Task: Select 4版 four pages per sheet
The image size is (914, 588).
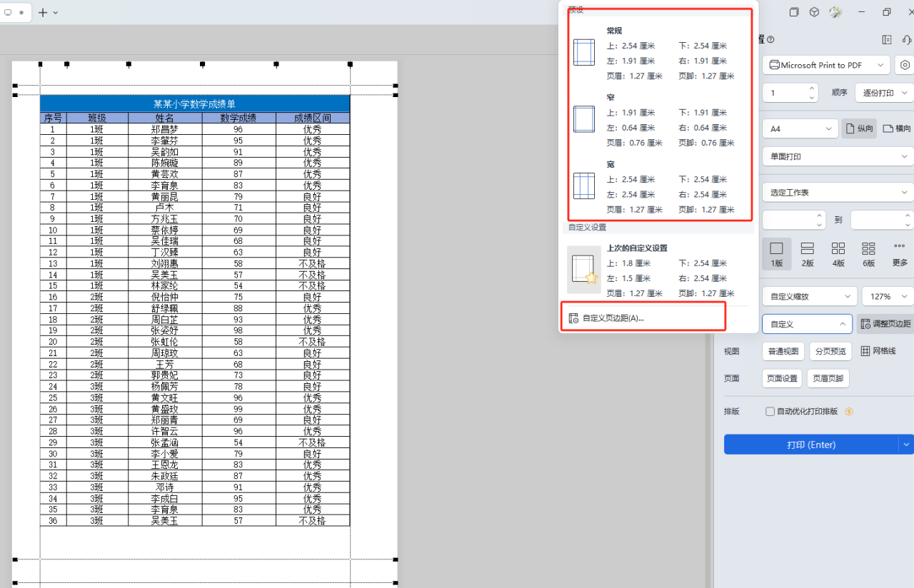Action: [838, 254]
